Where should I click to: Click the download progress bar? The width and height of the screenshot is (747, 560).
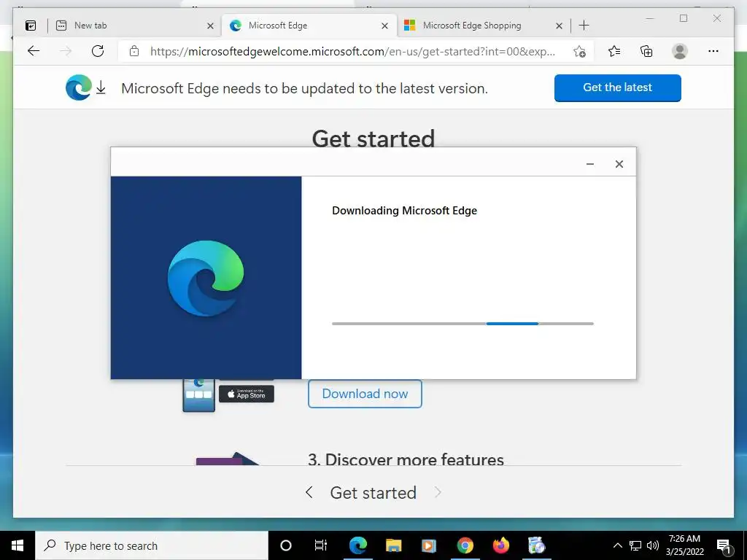462,324
